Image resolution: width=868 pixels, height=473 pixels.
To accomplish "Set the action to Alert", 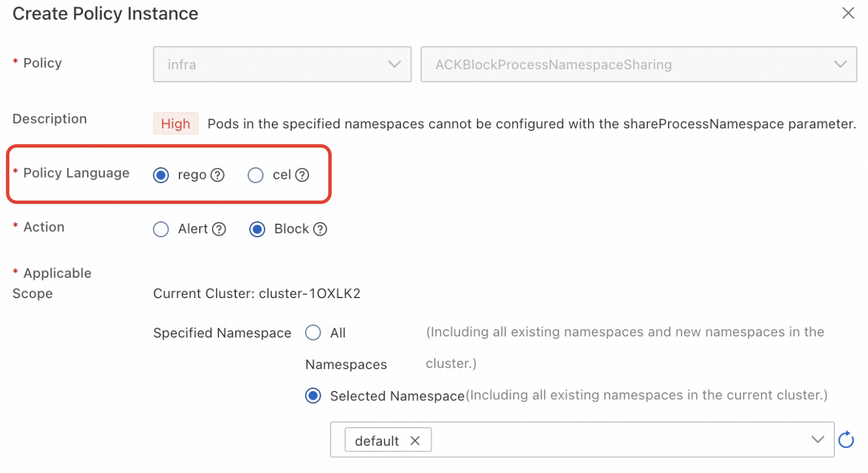I will click(x=161, y=229).
